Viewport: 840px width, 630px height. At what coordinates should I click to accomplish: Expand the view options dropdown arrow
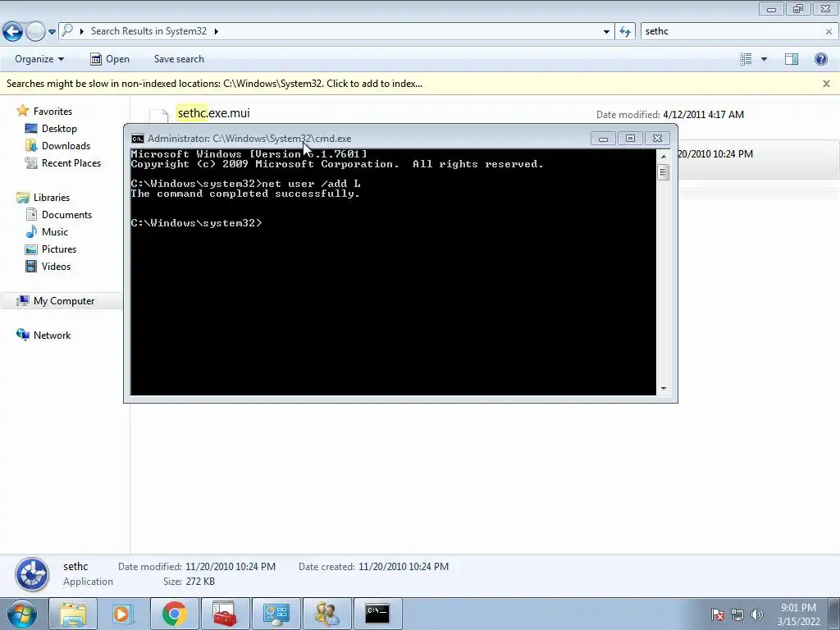(764, 59)
